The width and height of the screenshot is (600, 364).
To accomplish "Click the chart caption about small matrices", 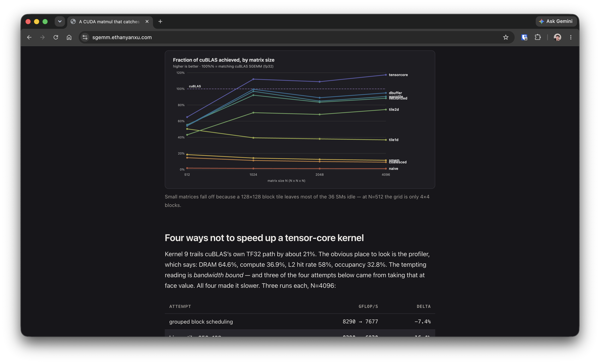I will click(297, 201).
